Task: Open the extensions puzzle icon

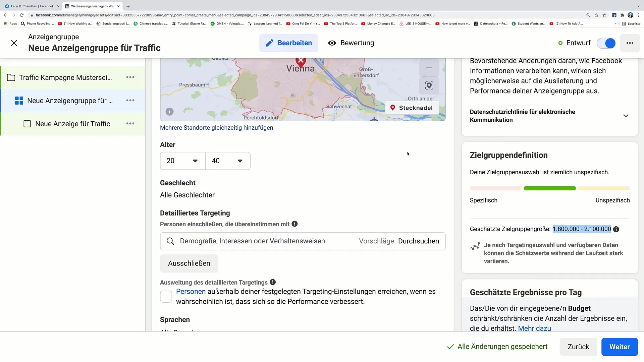Action: [x=622, y=15]
